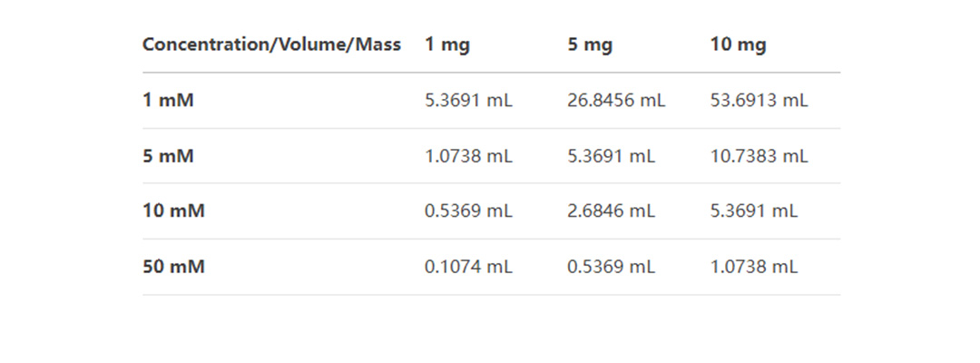Click the 50 mM row label
This screenshot has height=363, width=980.
[173, 267]
